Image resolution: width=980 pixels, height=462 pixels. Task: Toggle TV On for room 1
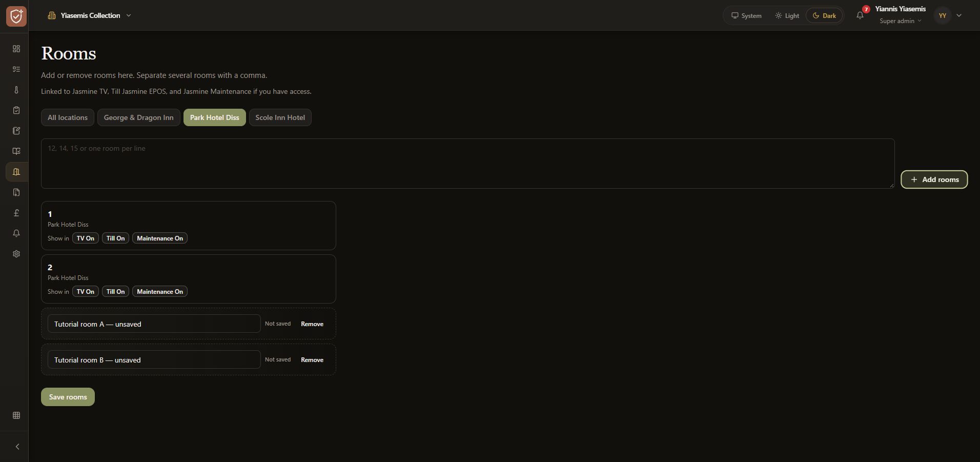(x=86, y=238)
